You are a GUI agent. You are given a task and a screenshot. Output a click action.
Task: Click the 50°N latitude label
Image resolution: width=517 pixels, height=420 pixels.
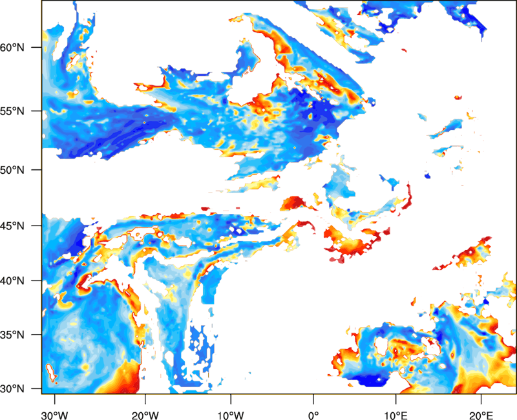click(12, 170)
